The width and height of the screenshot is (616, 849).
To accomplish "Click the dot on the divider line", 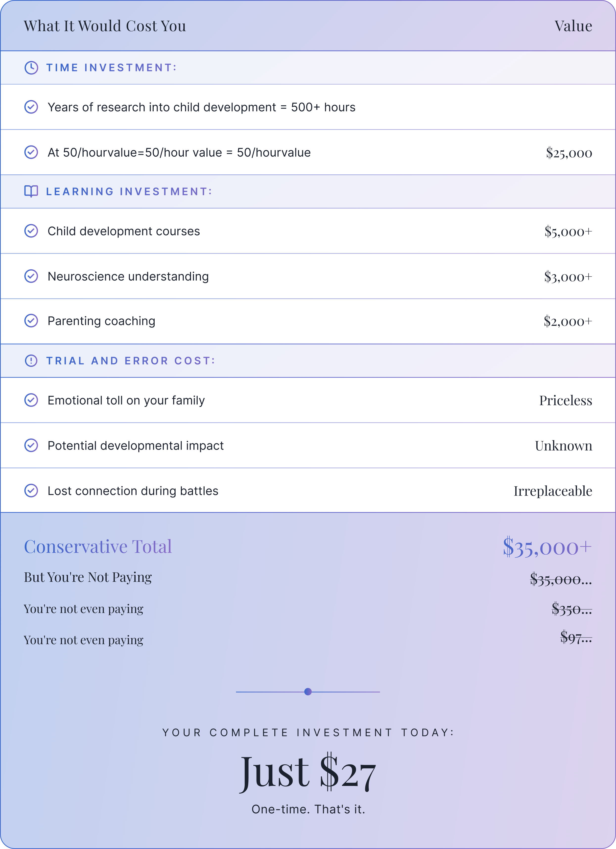I will (308, 692).
